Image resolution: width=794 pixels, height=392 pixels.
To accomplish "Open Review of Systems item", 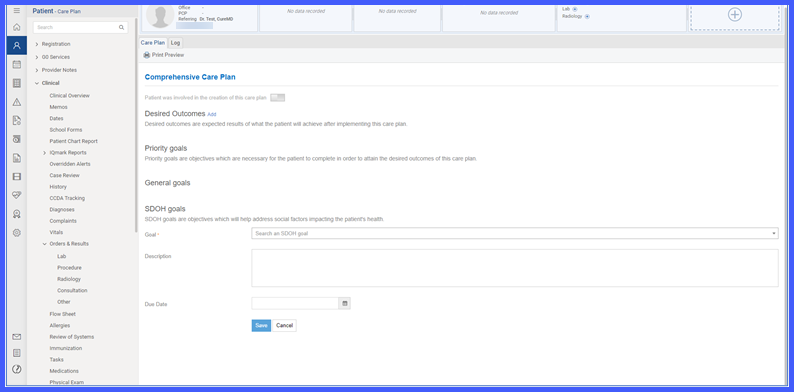I will [71, 337].
